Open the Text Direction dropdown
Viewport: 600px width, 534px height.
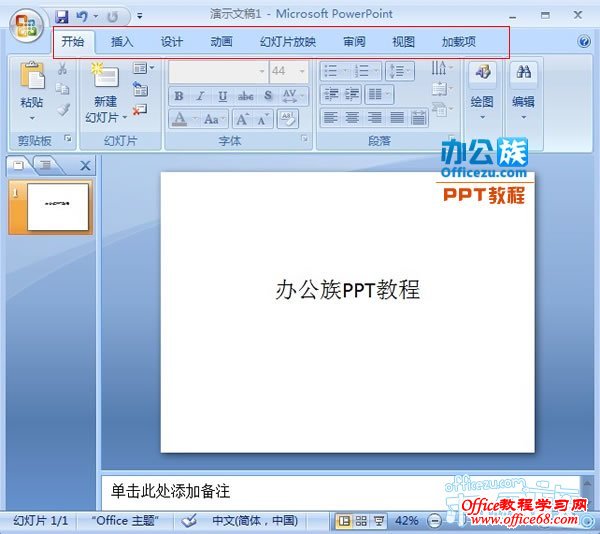pyautogui.click(x=442, y=68)
